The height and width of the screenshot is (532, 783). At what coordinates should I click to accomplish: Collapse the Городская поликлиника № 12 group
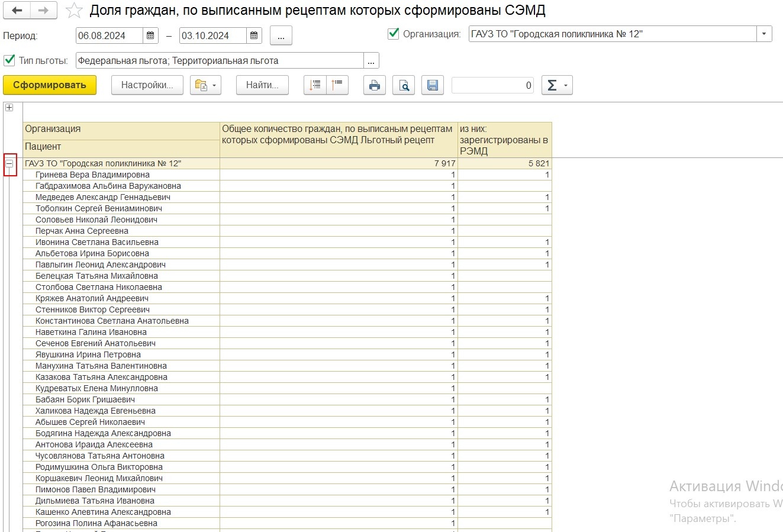point(9,163)
